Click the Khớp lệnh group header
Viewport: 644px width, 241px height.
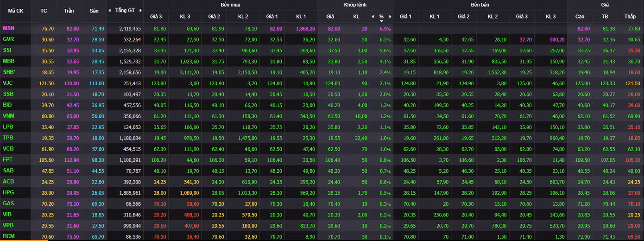(x=355, y=5)
